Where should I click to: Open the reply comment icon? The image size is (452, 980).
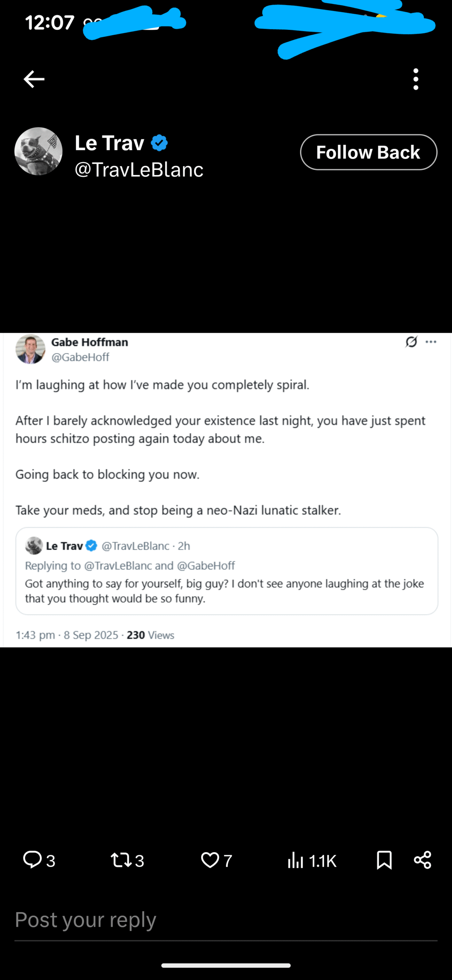click(x=33, y=860)
